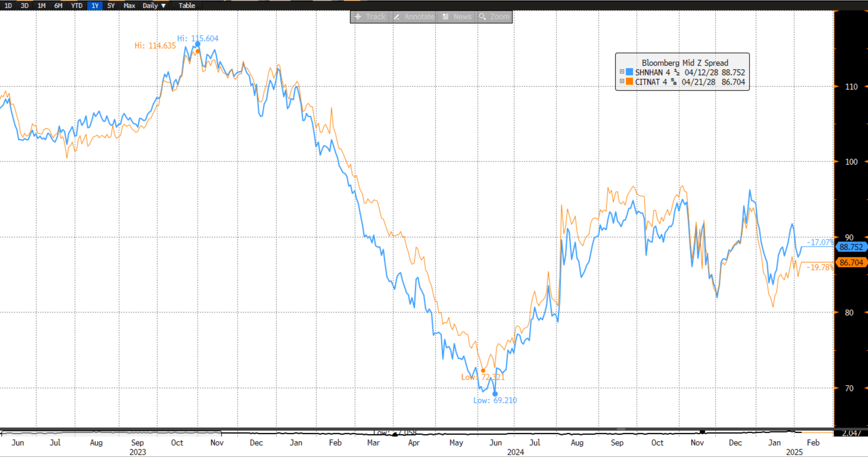Choose the Max range button
Screen dimensions: 868x457
point(129,6)
